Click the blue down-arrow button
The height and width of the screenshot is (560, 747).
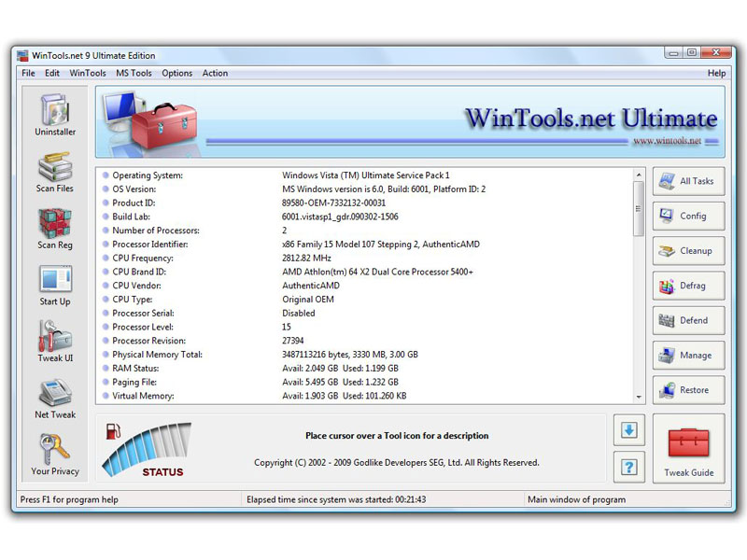coord(628,430)
